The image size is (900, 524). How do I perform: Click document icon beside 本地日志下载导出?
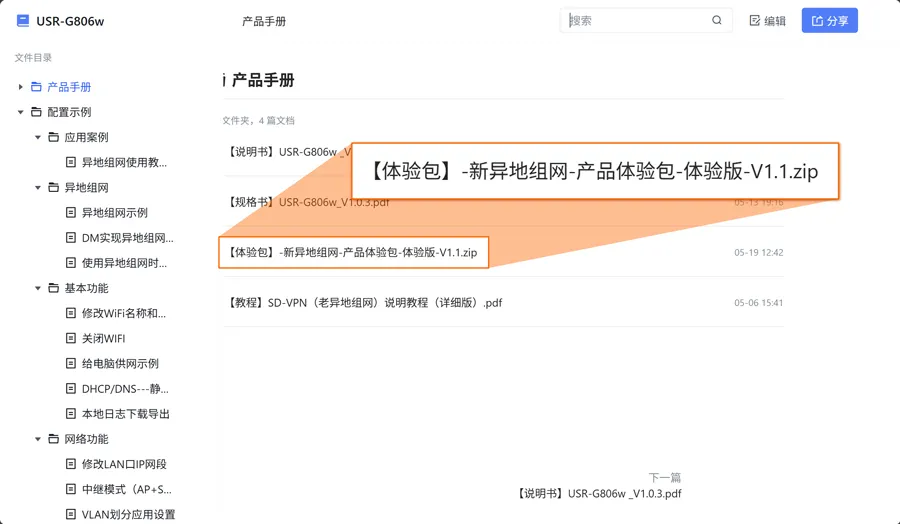[71, 414]
